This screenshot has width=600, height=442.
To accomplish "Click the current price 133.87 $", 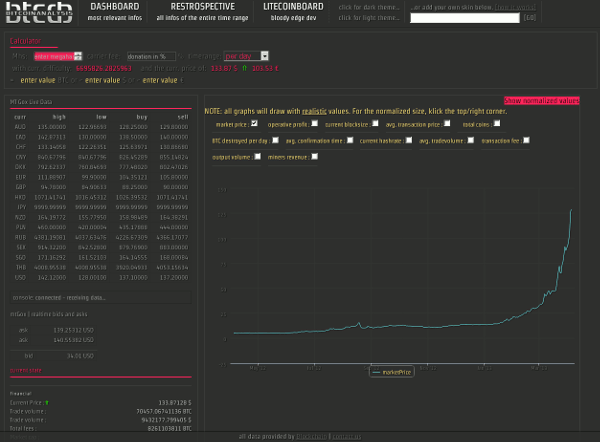I will [224, 69].
